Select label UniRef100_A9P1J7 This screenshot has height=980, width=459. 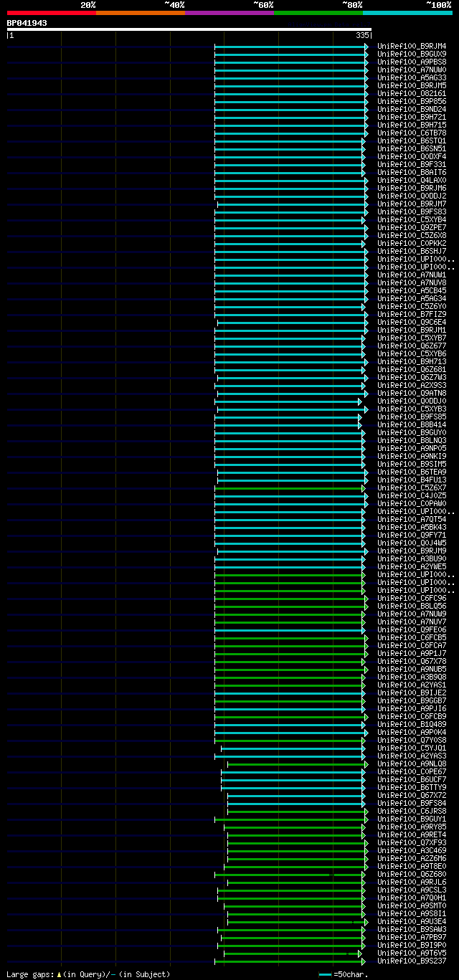click(x=412, y=654)
